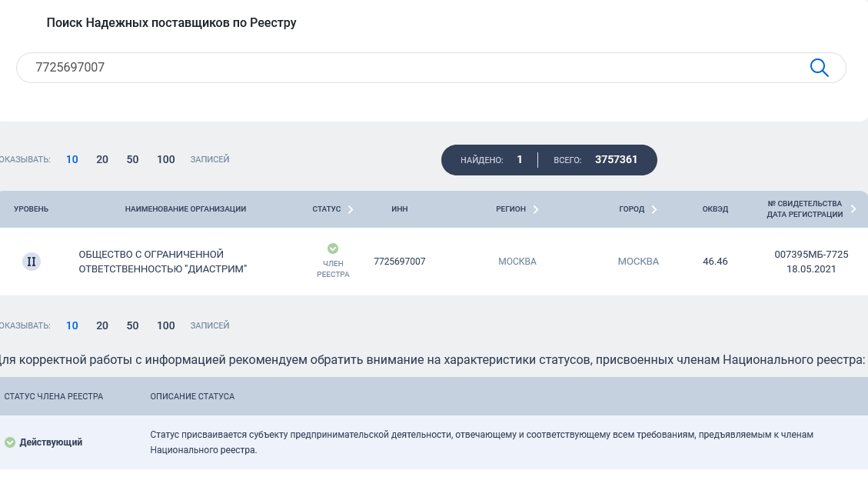Expand the РЕГИОН column filter chevron
Viewport: 868px width, 477px height.
coord(536,209)
